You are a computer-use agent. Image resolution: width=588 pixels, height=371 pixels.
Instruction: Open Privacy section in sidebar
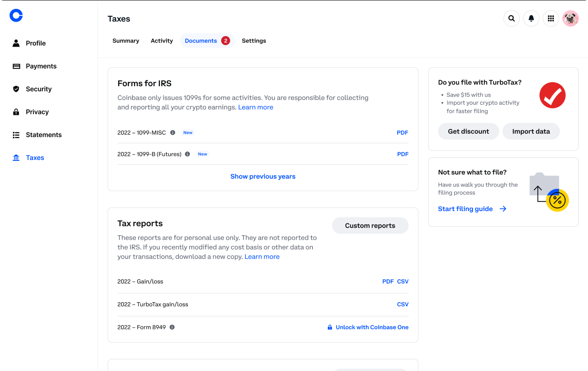(37, 112)
